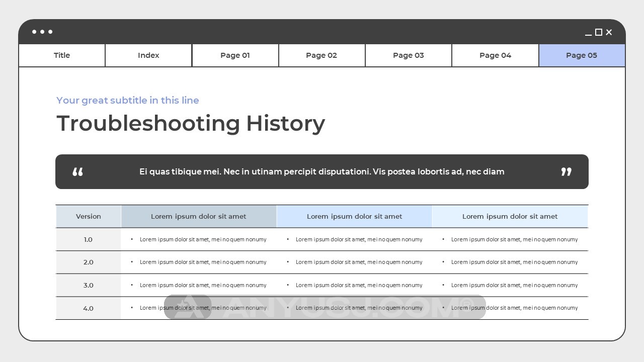Open the Title tab

[62, 55]
